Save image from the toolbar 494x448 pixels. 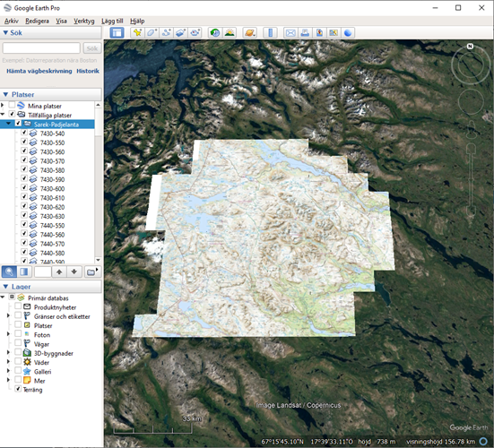click(x=319, y=33)
